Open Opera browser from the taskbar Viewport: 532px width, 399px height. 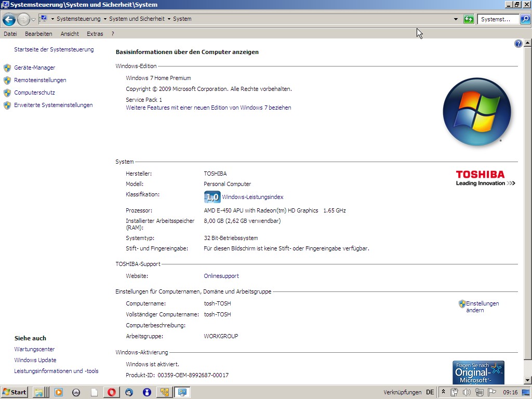click(x=111, y=392)
